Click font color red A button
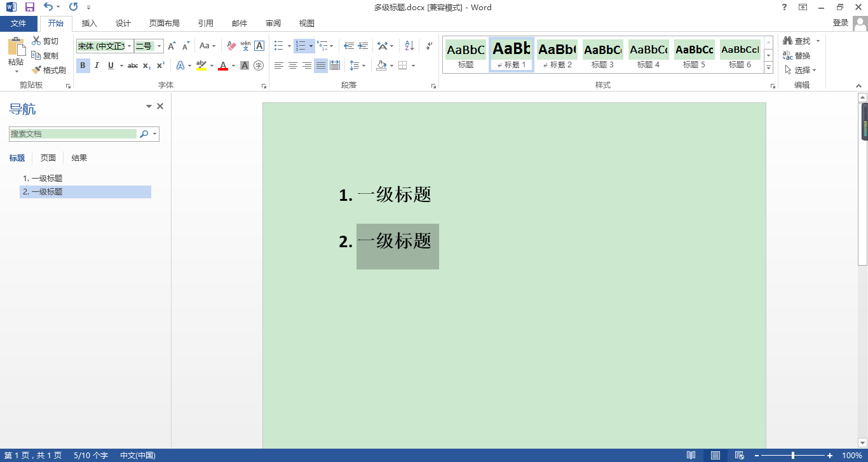 click(223, 65)
